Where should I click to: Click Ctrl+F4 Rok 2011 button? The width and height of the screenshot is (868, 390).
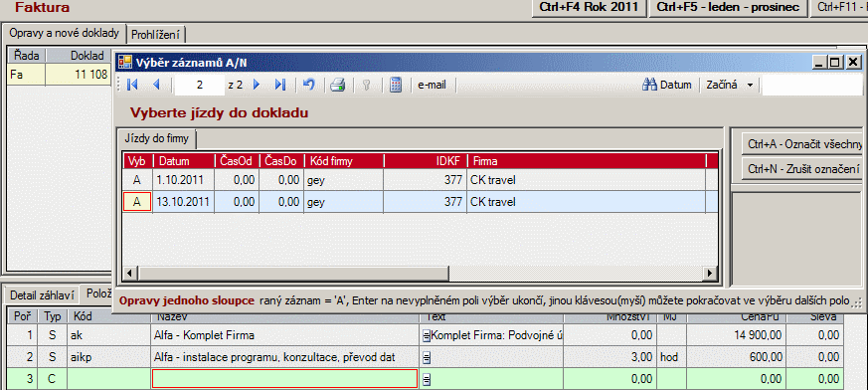point(589,8)
